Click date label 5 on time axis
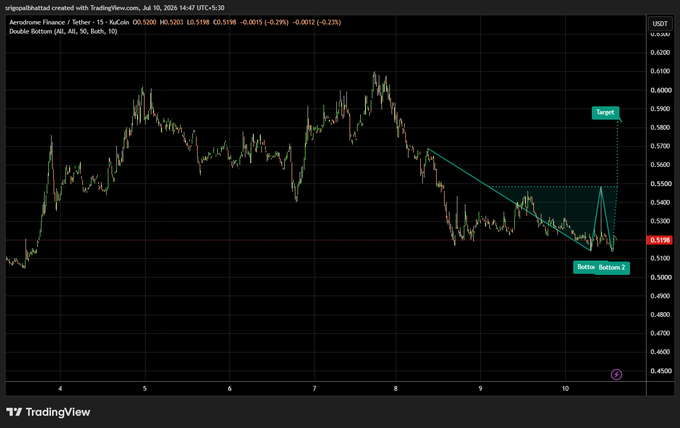Viewport: 680px width, 428px height. pyautogui.click(x=145, y=389)
